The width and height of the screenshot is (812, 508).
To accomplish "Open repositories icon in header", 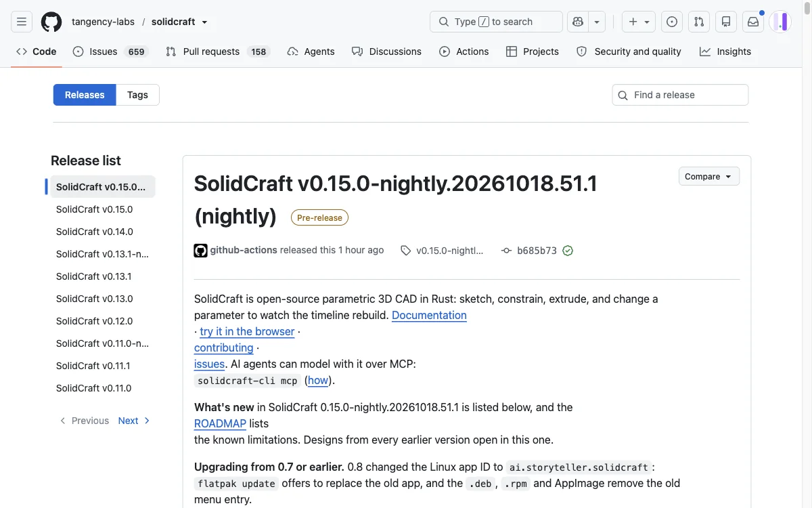I will pos(726,22).
